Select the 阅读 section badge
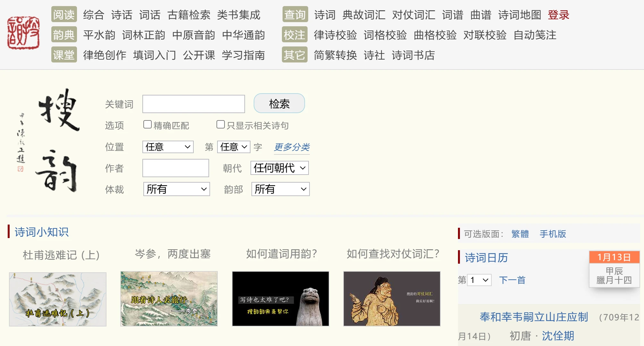The width and height of the screenshot is (644, 346). (64, 14)
